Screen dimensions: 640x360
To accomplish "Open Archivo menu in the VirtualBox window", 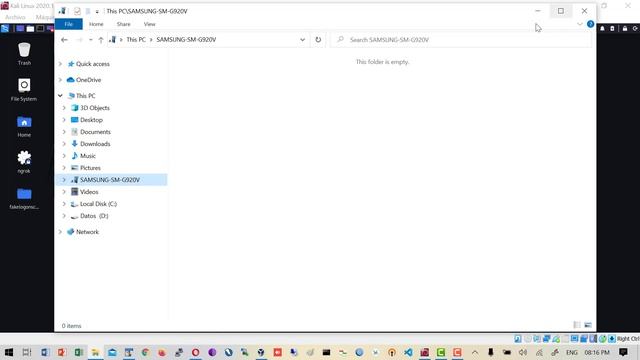I will pyautogui.click(x=15, y=17).
